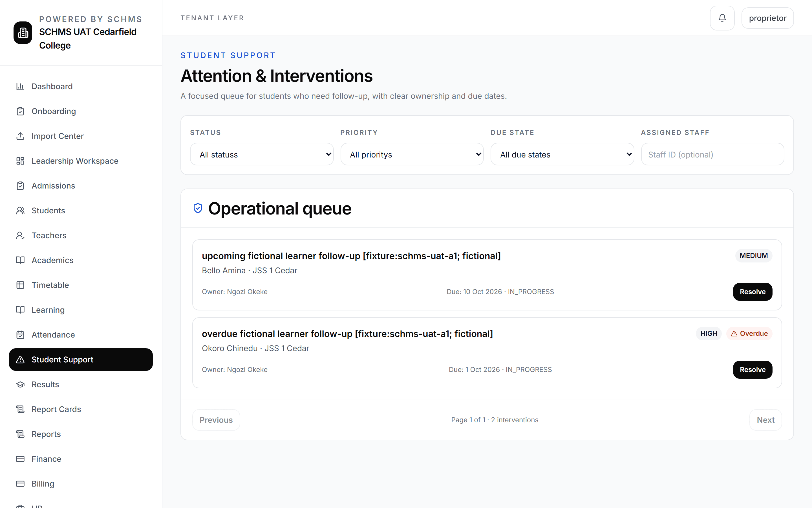This screenshot has width=812, height=508.
Task: Click the Academics book icon
Action: pos(21,260)
